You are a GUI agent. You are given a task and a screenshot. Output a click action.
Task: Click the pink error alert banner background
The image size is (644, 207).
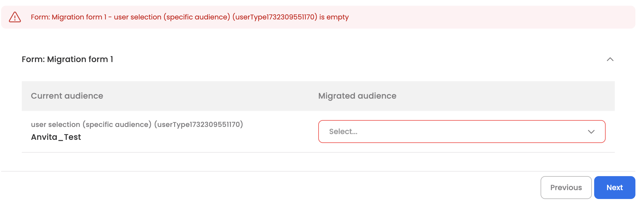487,17
